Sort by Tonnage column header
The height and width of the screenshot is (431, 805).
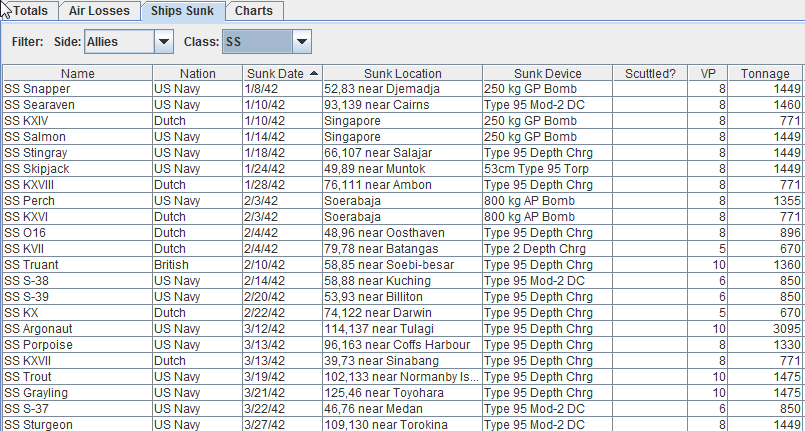pyautogui.click(x=765, y=73)
